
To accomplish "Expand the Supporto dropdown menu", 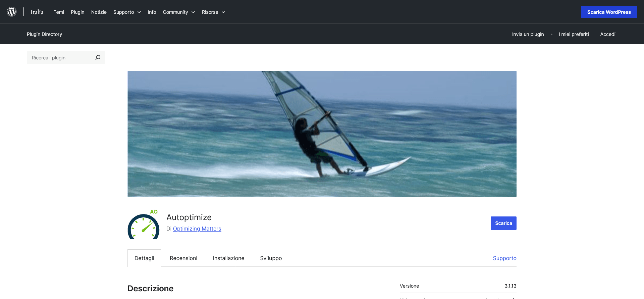I will (x=127, y=12).
